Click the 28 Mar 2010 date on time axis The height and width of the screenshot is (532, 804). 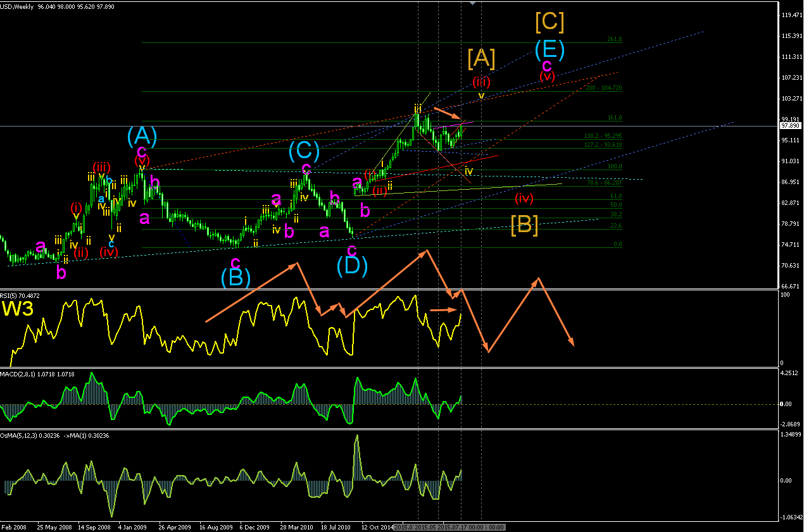coord(296,526)
